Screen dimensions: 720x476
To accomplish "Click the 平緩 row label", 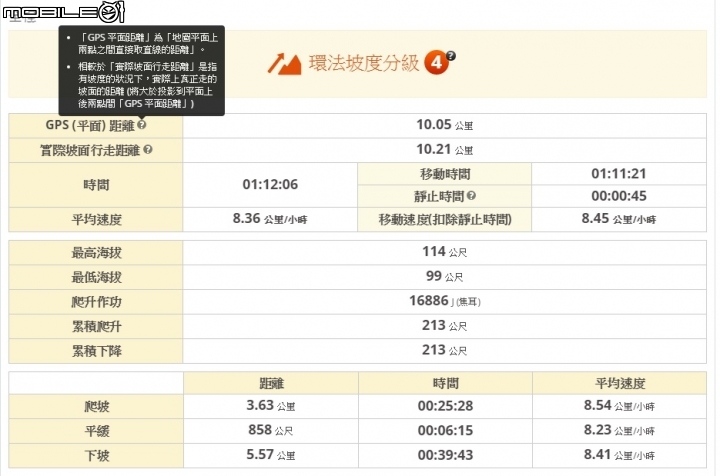I will point(96,431).
